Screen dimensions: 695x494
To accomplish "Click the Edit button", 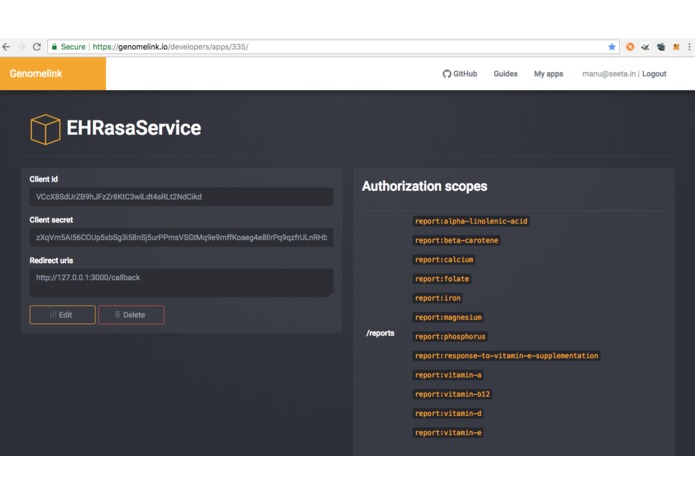I will pyautogui.click(x=62, y=315).
